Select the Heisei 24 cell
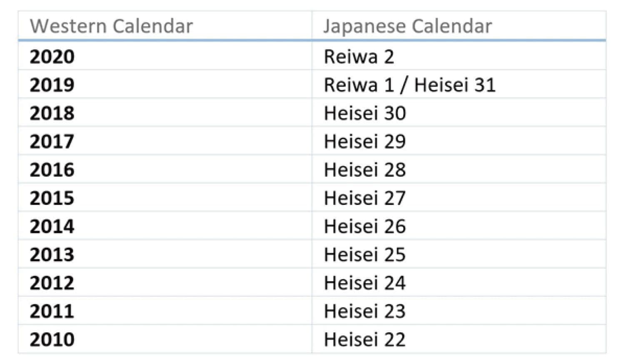 coord(364,283)
